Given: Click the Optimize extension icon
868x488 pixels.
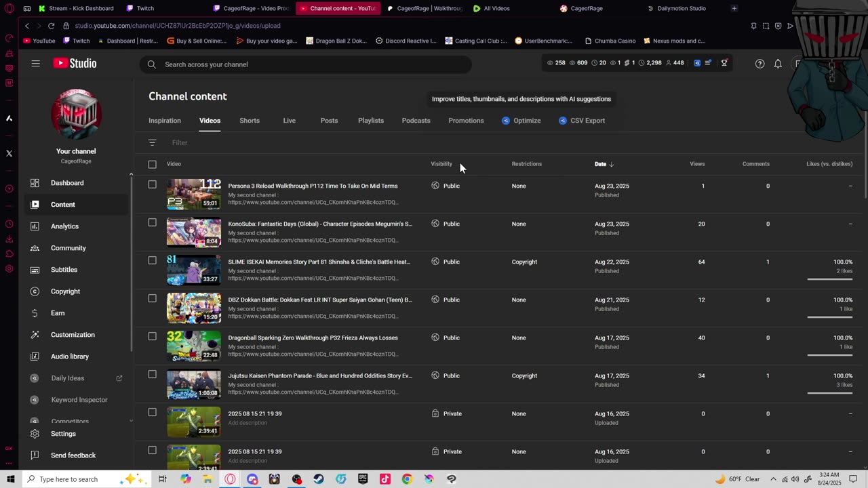Looking at the screenshot, I should click(506, 121).
